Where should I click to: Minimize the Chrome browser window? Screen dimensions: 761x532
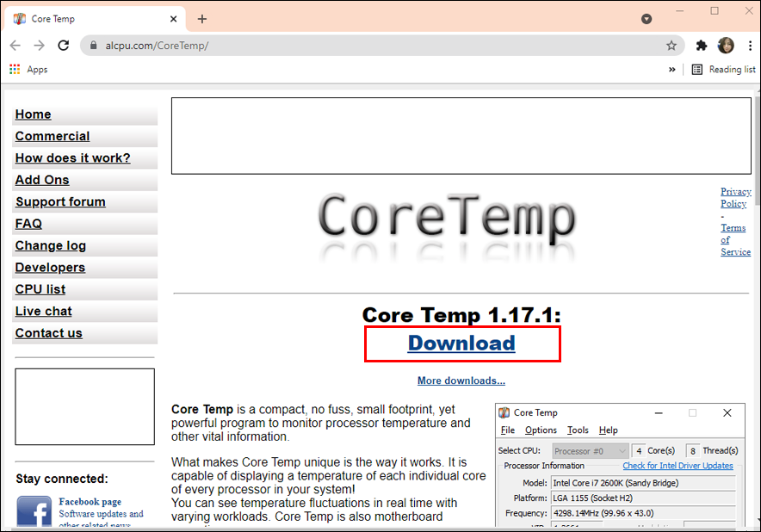click(680, 10)
